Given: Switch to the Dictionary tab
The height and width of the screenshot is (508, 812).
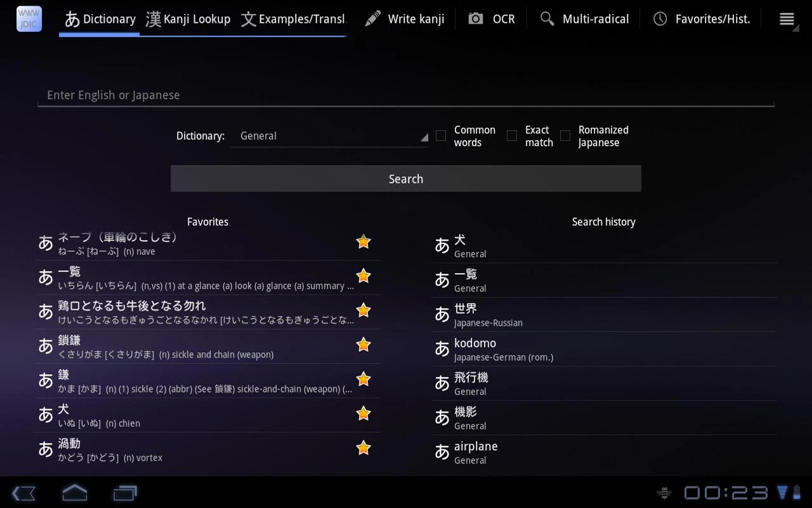Looking at the screenshot, I should 99,19.
